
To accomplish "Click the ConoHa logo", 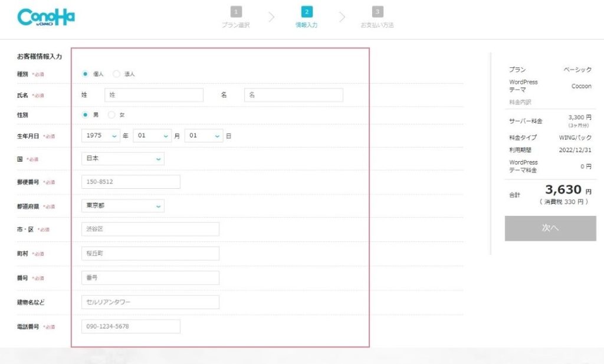I will tap(46, 17).
